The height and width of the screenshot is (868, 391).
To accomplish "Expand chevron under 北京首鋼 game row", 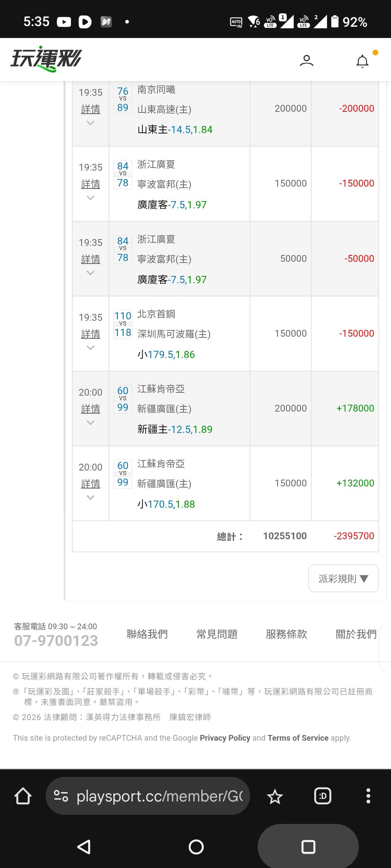I will pyautogui.click(x=91, y=348).
